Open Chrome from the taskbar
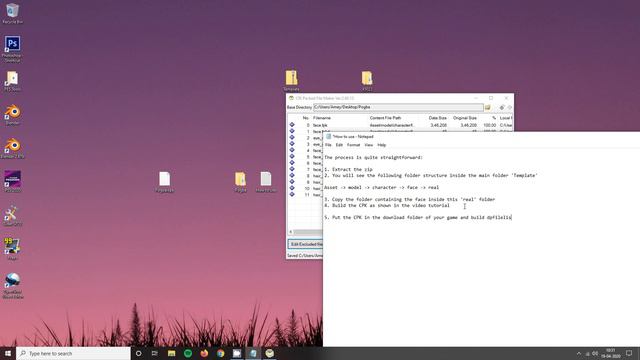This screenshot has width=640, height=360. pyautogui.click(x=220, y=353)
